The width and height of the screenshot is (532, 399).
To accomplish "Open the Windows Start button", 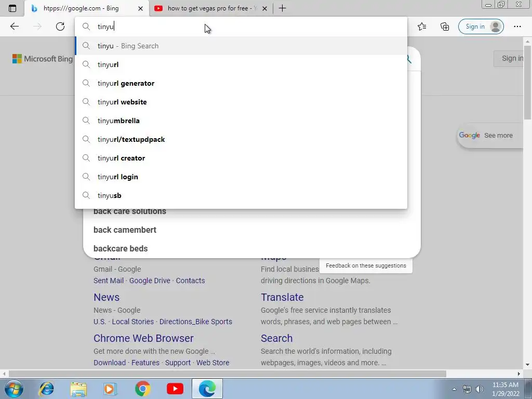I will pyautogui.click(x=14, y=389).
